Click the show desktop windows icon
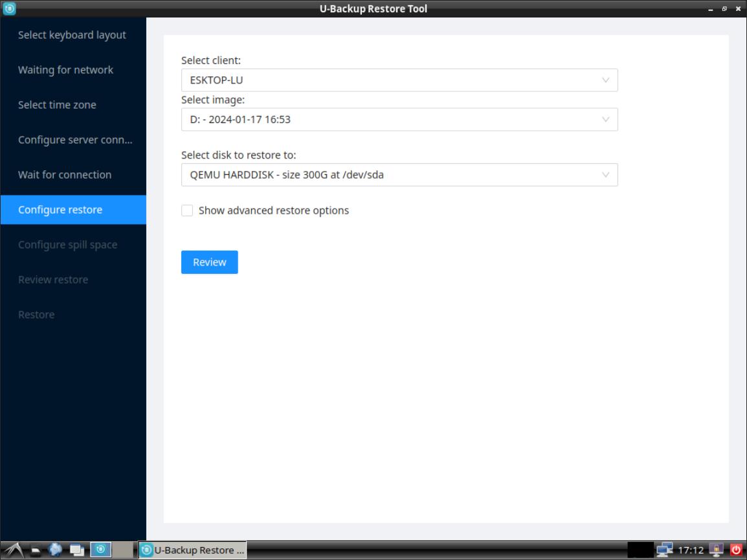The width and height of the screenshot is (747, 560). tap(77, 550)
